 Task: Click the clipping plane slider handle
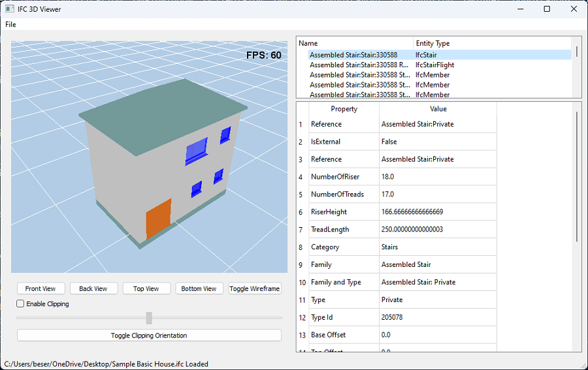click(149, 318)
